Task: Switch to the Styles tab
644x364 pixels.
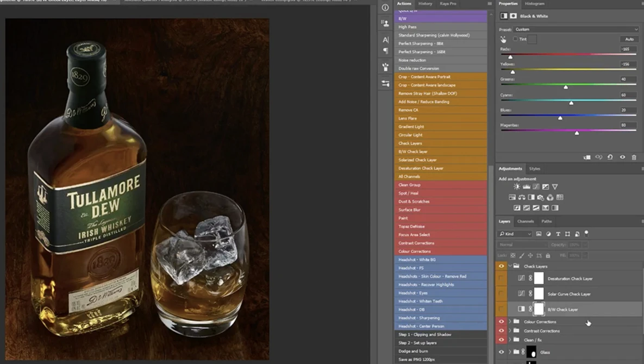Action: (x=534, y=168)
